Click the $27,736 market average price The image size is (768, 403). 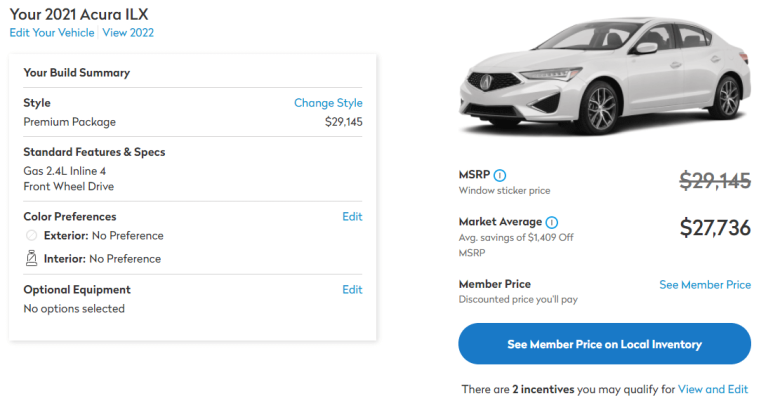[715, 228]
